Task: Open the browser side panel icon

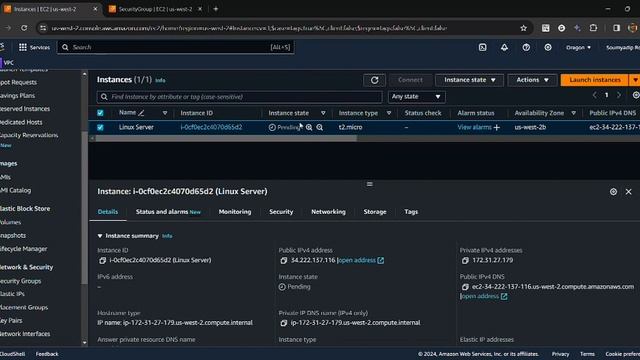Action: [x=616, y=28]
